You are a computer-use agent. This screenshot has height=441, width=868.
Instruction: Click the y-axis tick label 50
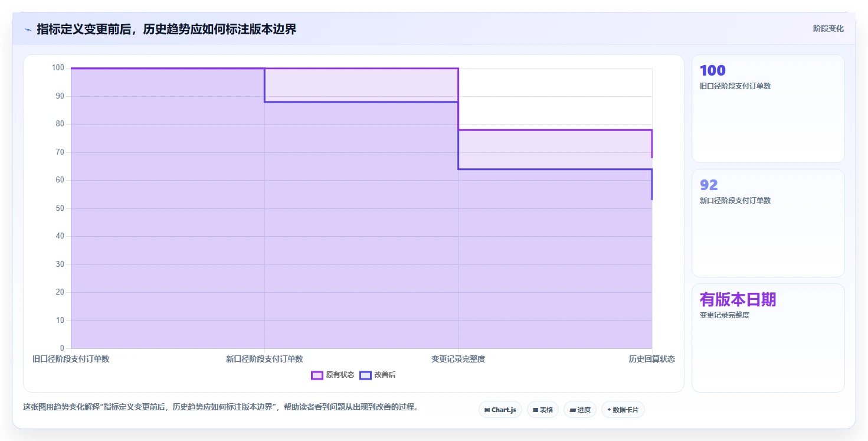pos(60,208)
